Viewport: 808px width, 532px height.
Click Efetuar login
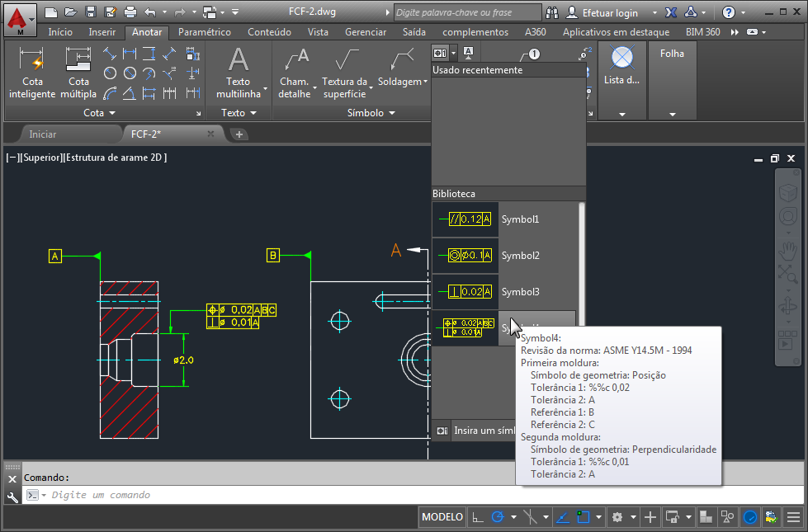click(x=610, y=13)
